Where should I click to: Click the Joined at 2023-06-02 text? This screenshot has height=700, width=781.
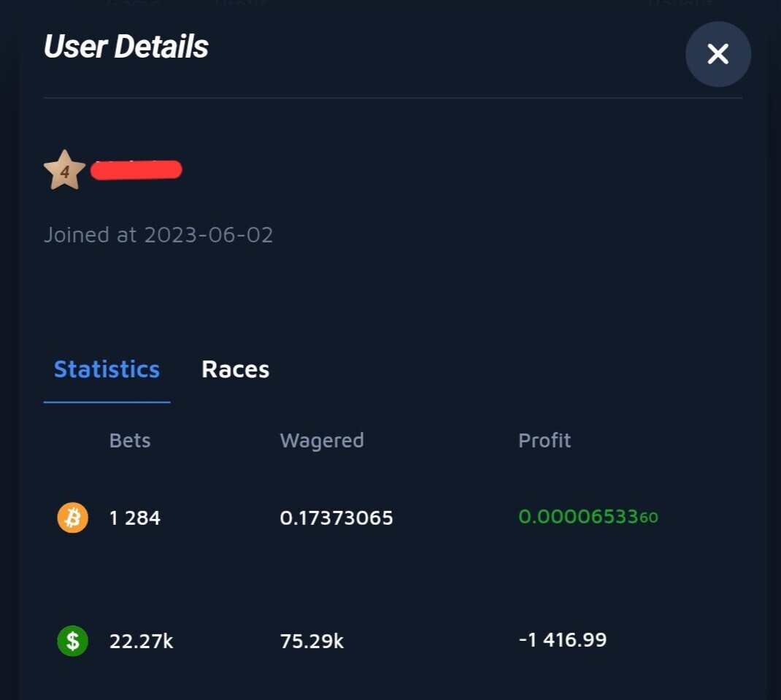[158, 234]
